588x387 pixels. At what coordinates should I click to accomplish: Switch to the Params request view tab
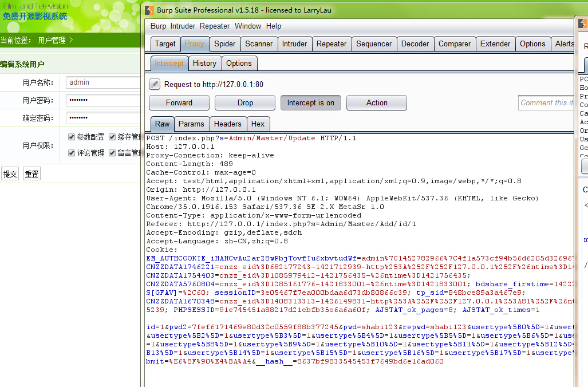coord(191,124)
